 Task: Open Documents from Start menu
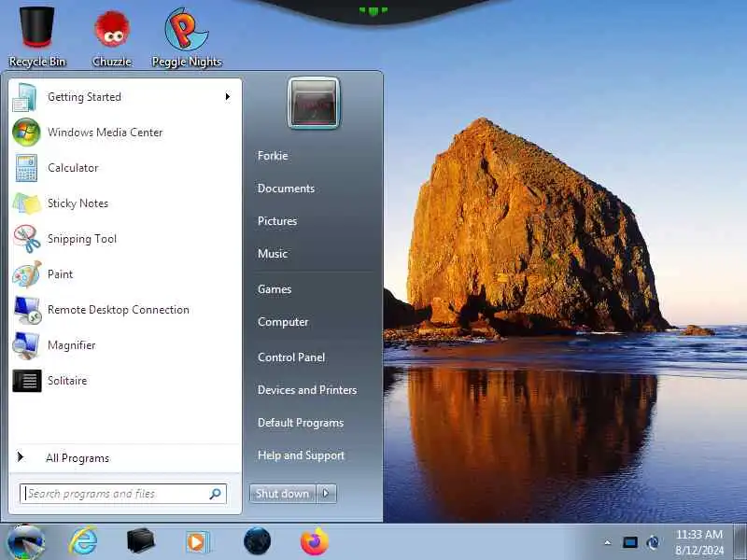point(286,189)
